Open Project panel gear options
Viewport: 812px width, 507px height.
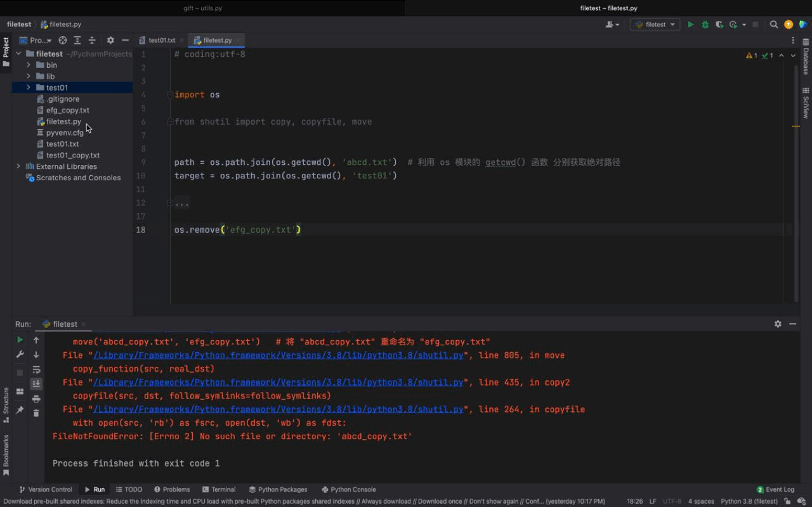(110, 40)
